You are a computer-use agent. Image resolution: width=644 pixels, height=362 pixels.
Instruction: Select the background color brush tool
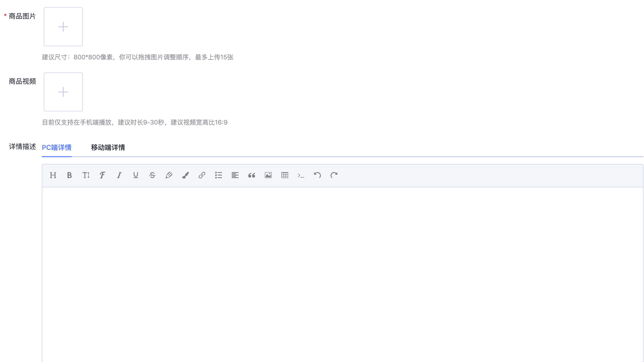click(x=185, y=175)
